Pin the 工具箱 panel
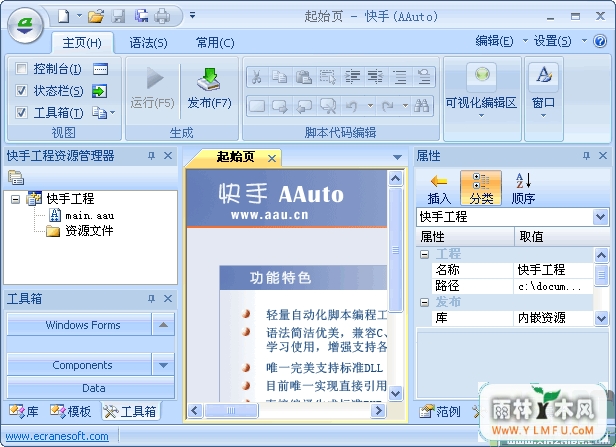This screenshot has height=447, width=616. pos(151,299)
